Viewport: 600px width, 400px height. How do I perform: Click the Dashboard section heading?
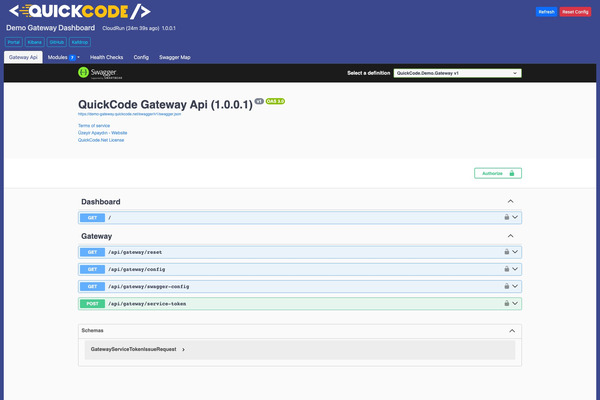click(x=101, y=202)
